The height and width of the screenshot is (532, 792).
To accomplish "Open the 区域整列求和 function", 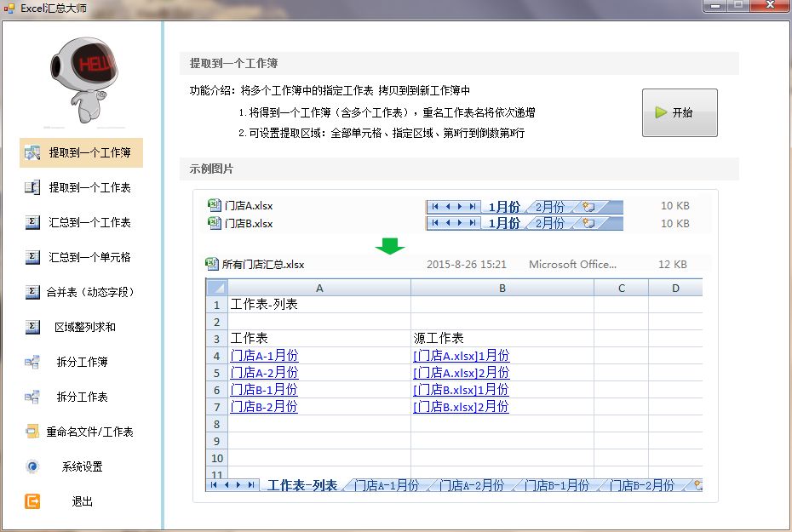I will [x=81, y=327].
